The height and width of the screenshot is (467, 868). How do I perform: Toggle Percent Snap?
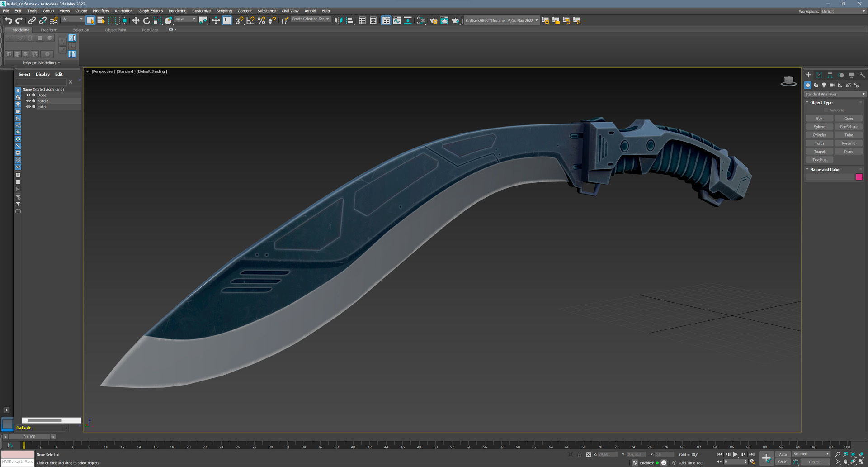261,20
